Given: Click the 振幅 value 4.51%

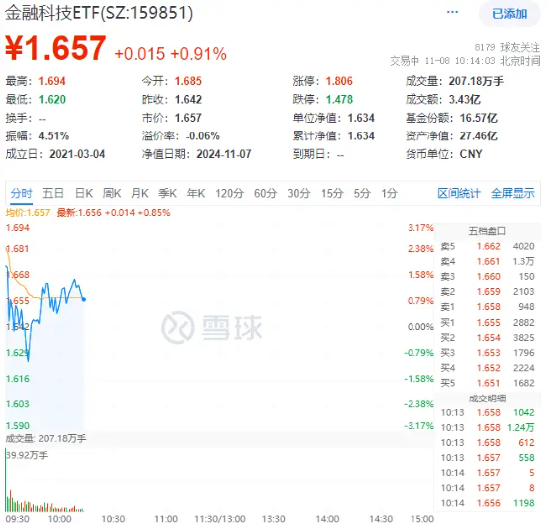Looking at the screenshot, I should [x=54, y=136].
